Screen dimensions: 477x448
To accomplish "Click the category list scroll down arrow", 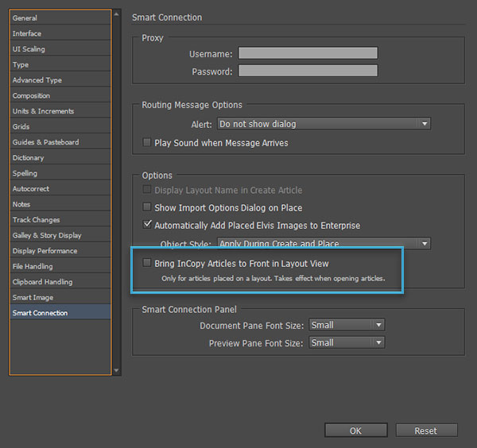I will tap(116, 370).
